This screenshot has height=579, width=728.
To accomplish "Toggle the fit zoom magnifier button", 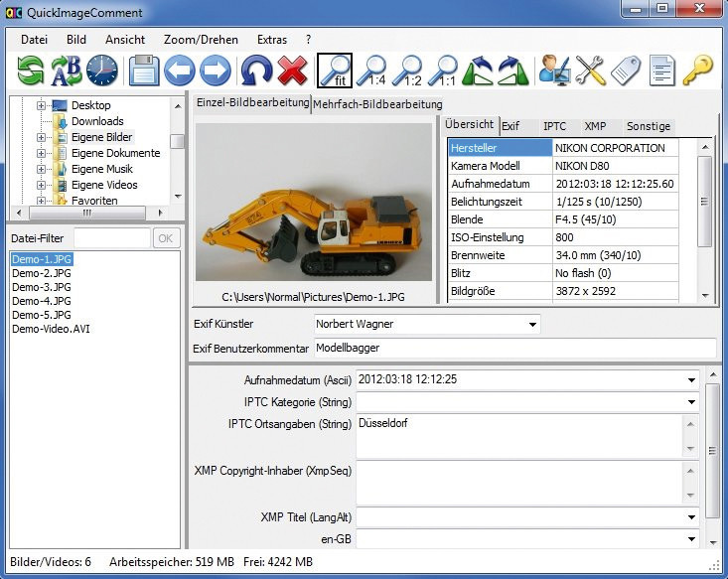I will click(x=335, y=71).
